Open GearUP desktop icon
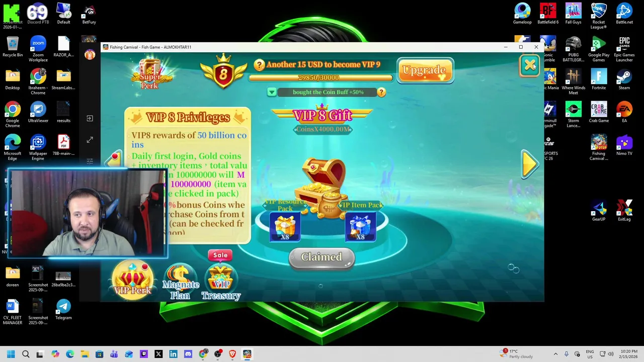Image resolution: width=644 pixels, height=362 pixels. click(x=599, y=211)
